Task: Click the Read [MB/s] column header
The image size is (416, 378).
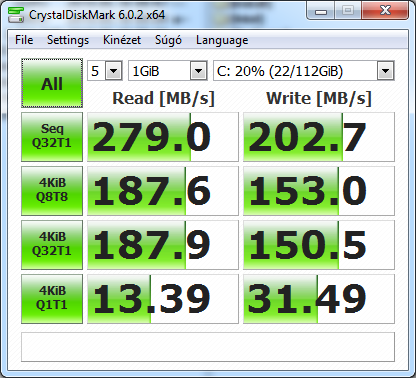Action: [163, 99]
